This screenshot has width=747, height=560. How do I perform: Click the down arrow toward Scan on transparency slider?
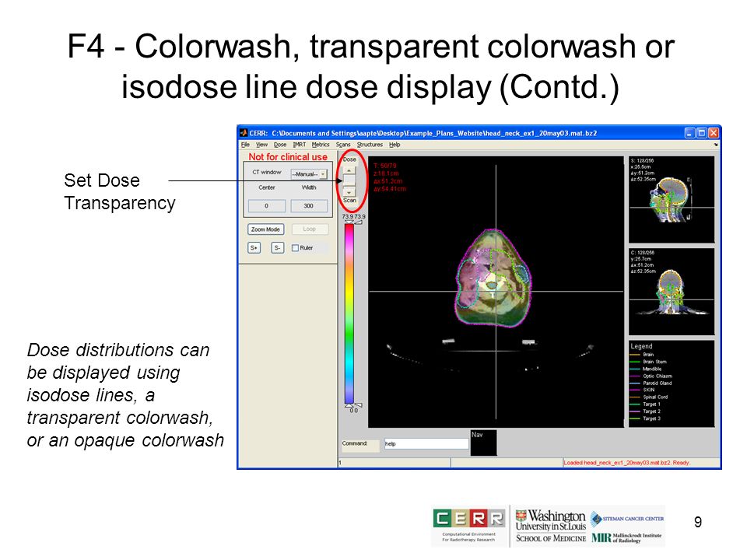349,192
